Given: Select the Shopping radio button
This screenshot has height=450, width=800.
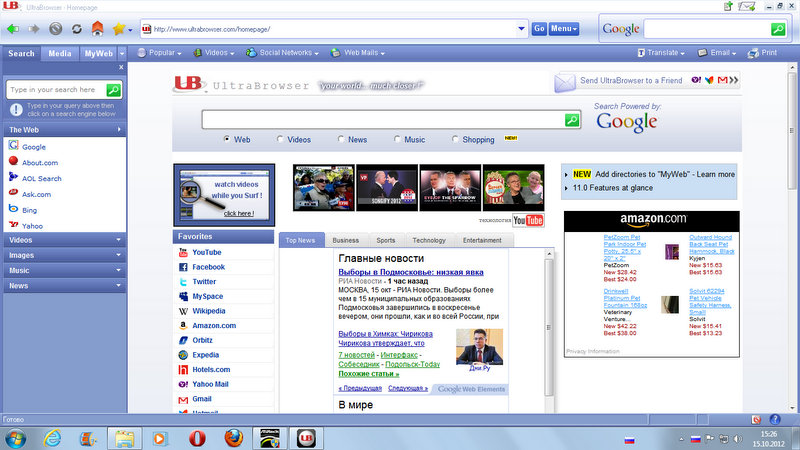Looking at the screenshot, I should (x=455, y=139).
